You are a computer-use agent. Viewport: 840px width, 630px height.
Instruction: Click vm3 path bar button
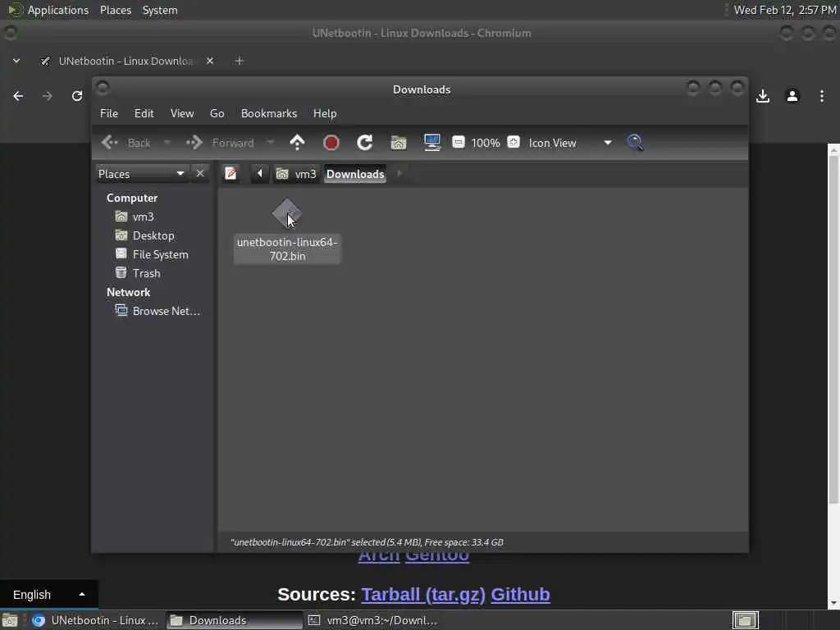tap(296, 174)
